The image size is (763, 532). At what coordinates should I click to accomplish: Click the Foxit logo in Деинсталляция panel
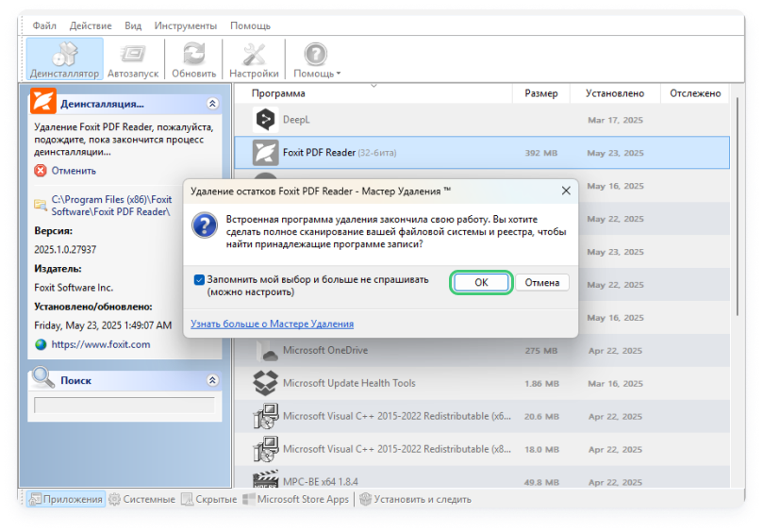coord(42,100)
